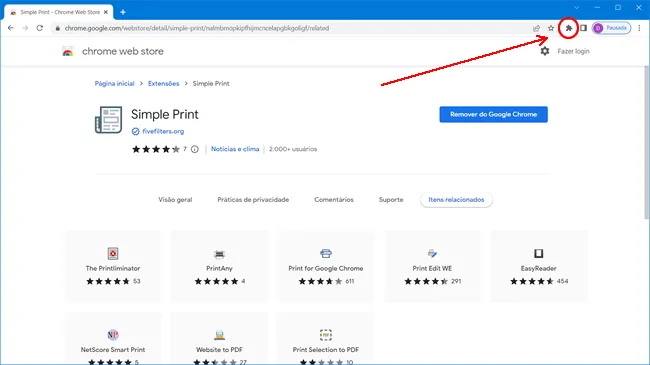
Task: Go back with the back arrow
Action: click(10, 28)
